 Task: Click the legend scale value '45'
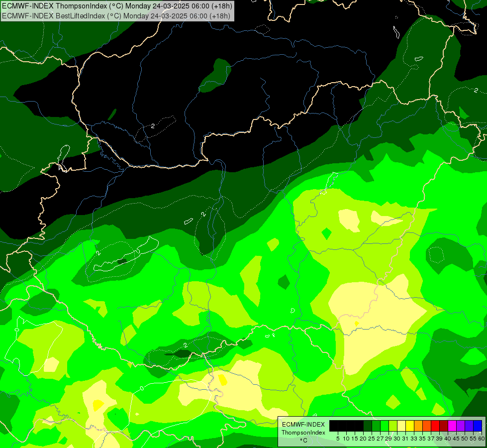click(457, 439)
